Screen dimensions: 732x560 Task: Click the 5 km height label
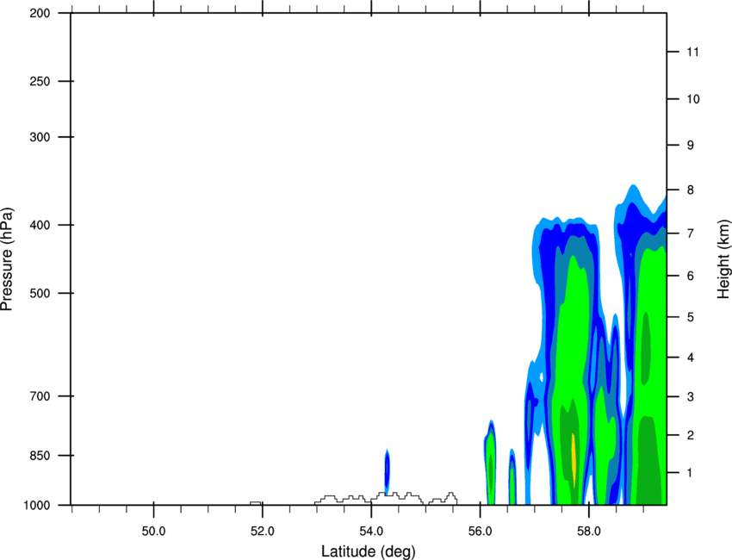pyautogui.click(x=691, y=318)
